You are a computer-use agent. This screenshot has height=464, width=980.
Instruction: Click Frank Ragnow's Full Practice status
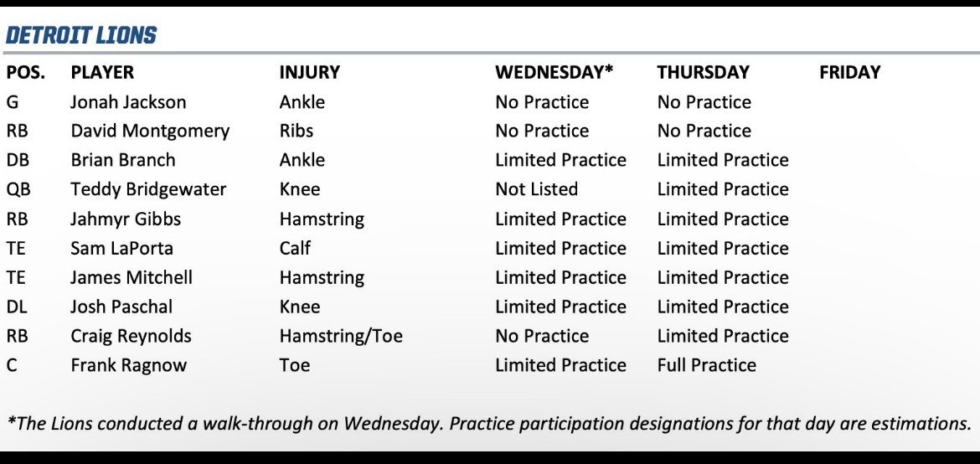coord(706,365)
